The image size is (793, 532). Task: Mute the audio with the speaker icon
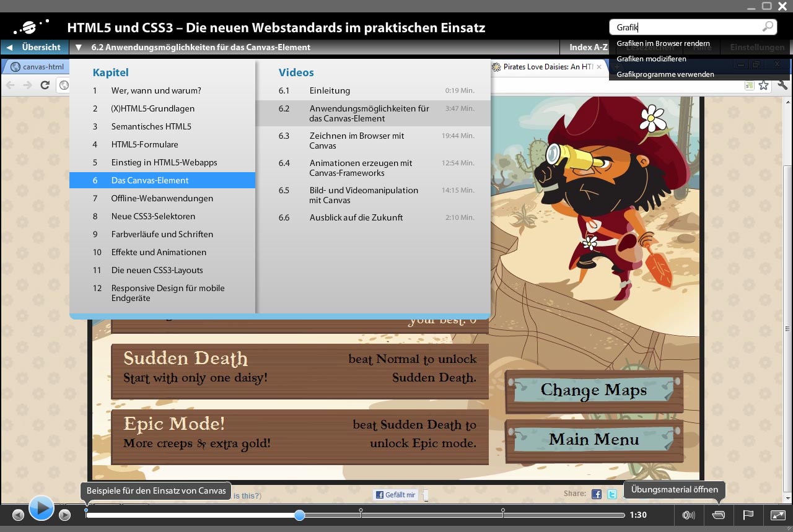(x=688, y=515)
